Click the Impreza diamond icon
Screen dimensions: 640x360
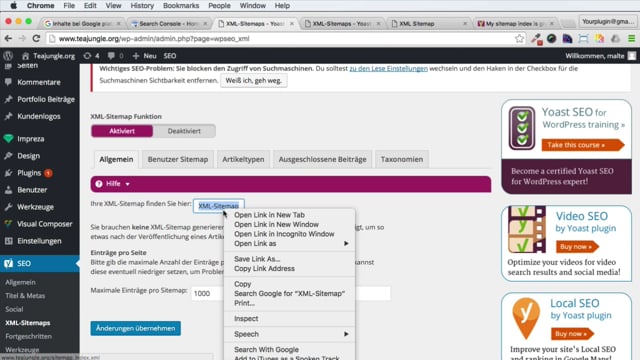pyautogui.click(x=8, y=139)
